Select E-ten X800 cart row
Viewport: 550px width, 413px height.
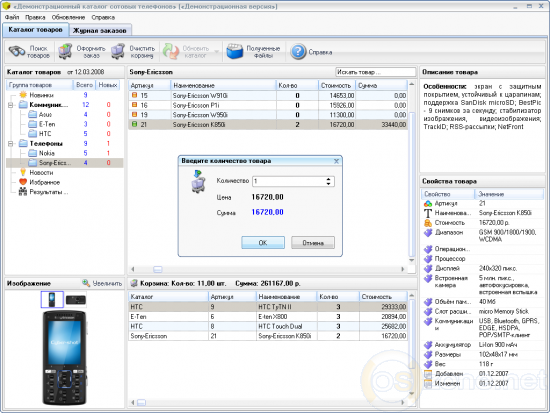[268, 317]
